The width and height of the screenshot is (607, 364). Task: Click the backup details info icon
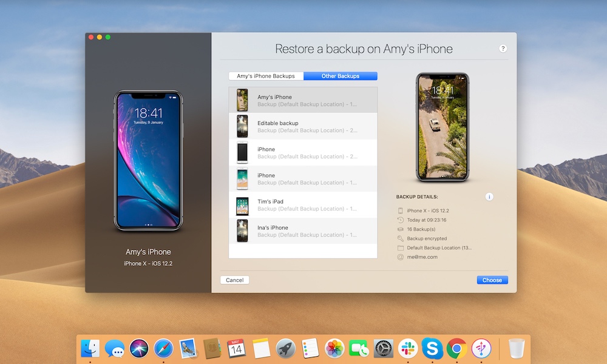(489, 197)
